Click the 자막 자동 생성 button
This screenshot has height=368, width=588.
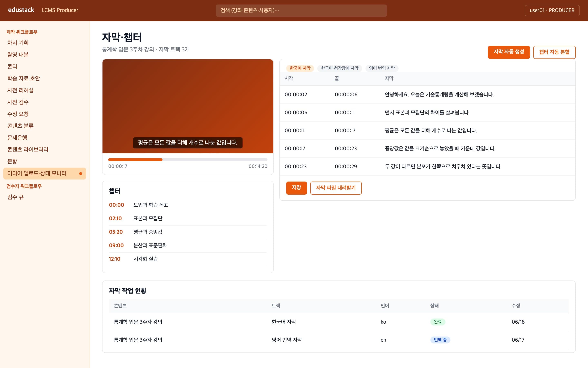[x=509, y=52]
